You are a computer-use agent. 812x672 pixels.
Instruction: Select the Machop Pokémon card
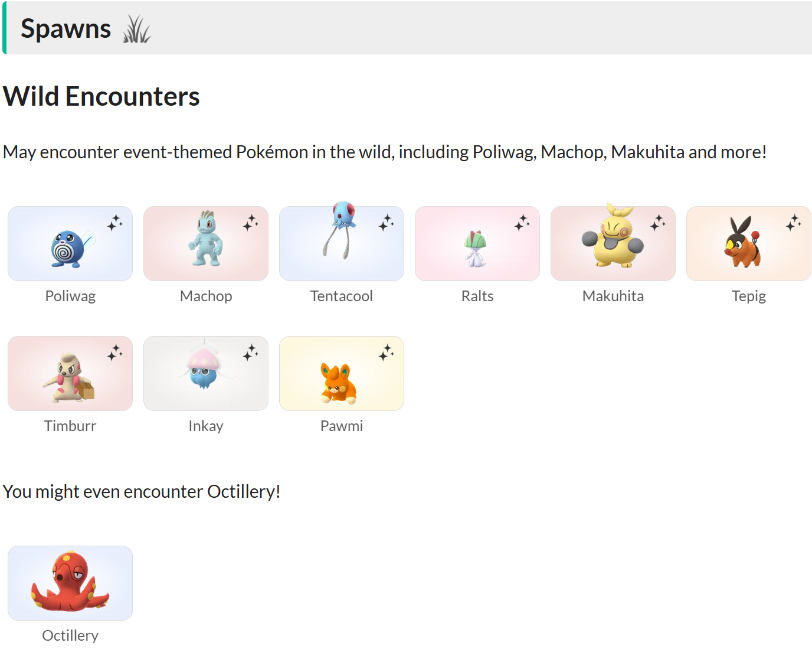click(x=206, y=244)
